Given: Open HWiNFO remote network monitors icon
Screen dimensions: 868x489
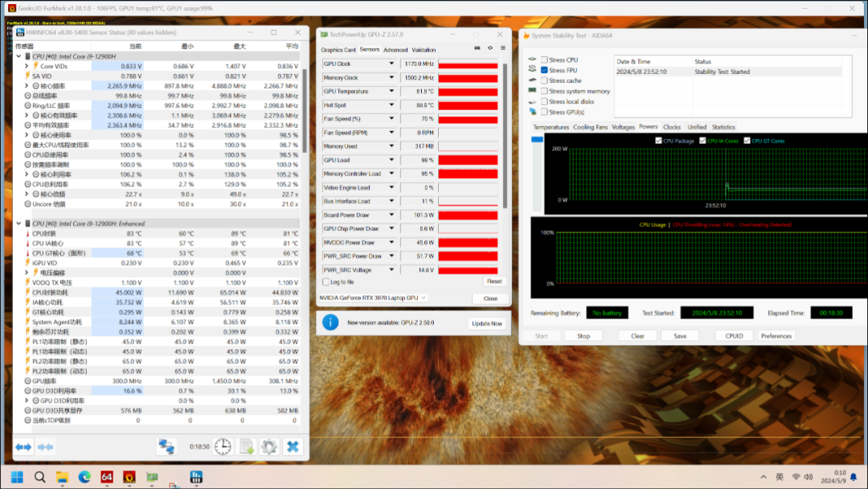Looking at the screenshot, I should [166, 446].
